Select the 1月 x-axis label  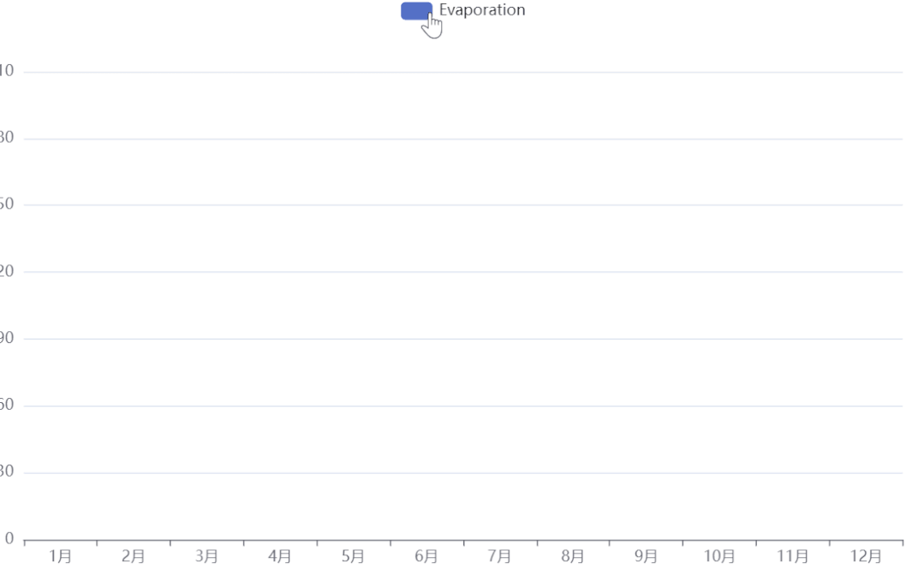pos(60,556)
